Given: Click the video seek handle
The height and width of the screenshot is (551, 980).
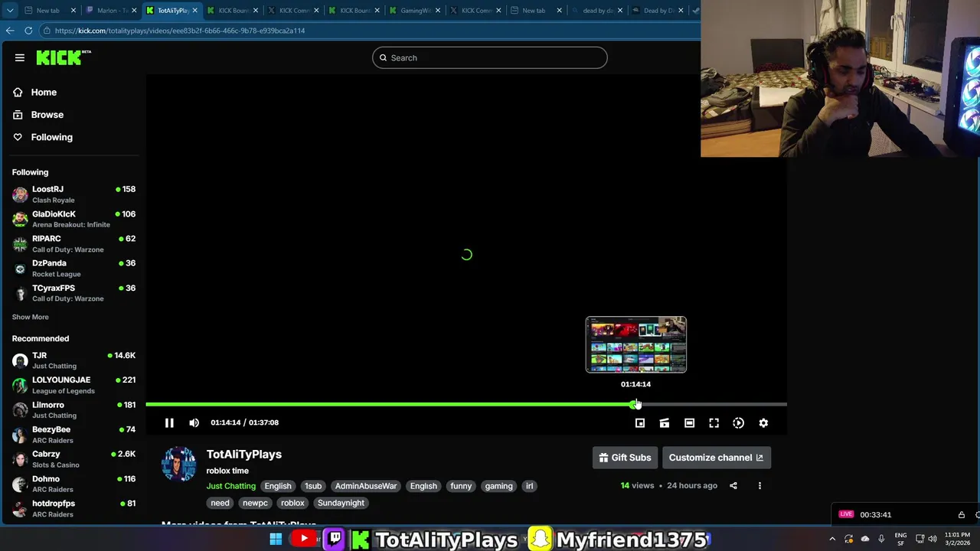Looking at the screenshot, I should (634, 404).
